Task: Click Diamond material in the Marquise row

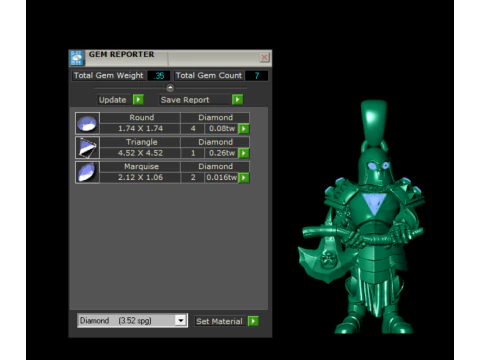Action: 215,167
